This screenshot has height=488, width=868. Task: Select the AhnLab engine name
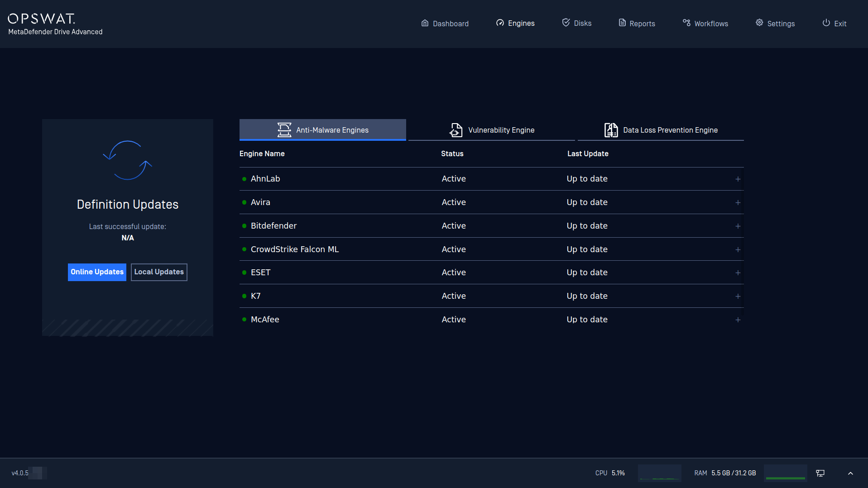(265, 179)
